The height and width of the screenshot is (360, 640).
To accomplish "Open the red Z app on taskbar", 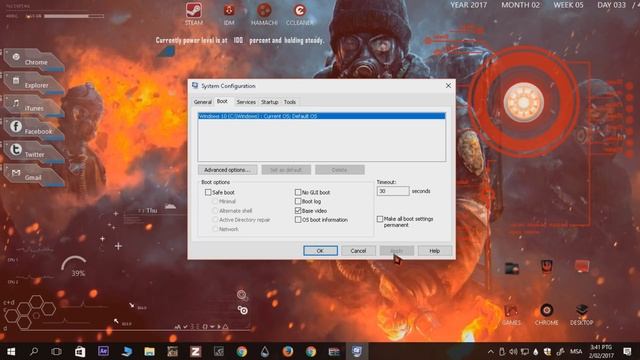I will (196, 351).
